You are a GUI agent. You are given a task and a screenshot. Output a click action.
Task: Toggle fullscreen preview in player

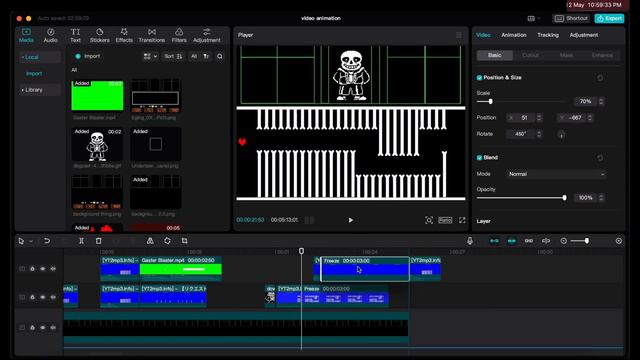462,220
